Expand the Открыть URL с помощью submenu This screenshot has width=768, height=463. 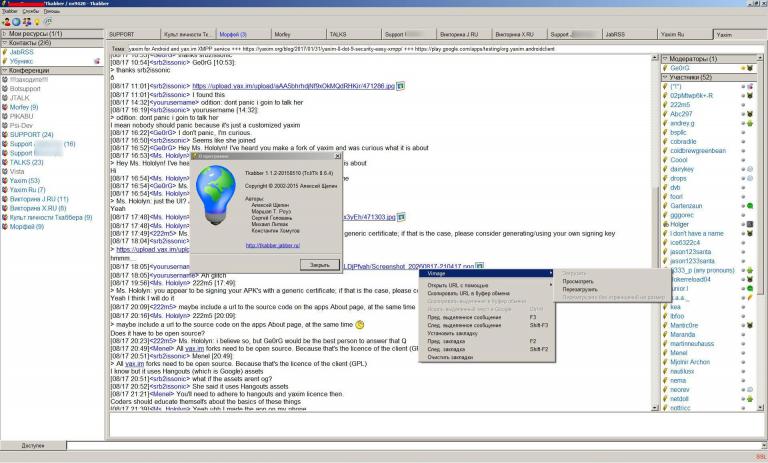551,285
